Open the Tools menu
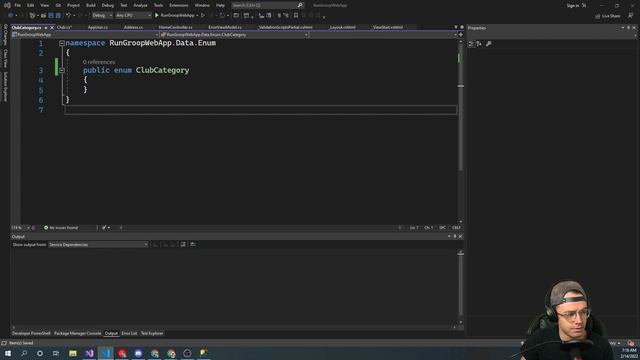This screenshot has height=360, width=640. click(158, 5)
